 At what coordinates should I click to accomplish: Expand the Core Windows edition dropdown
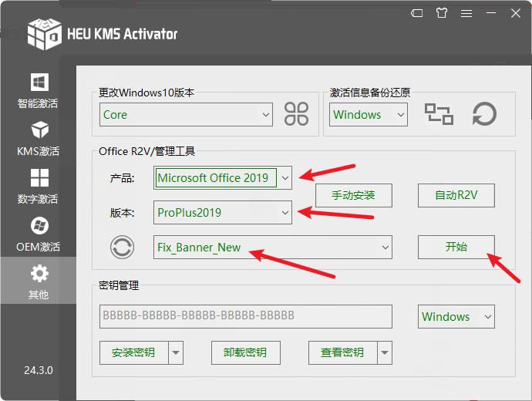[x=266, y=115]
